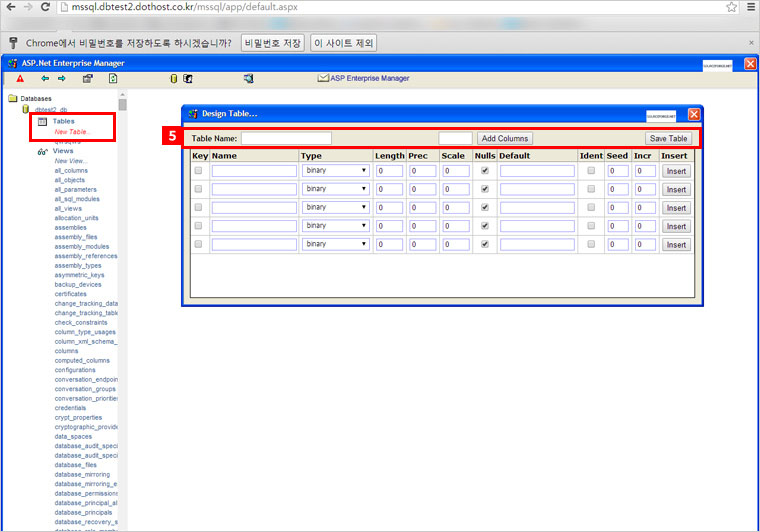The width and height of the screenshot is (760, 532).
Task: Click the Save Table button
Action: (668, 138)
